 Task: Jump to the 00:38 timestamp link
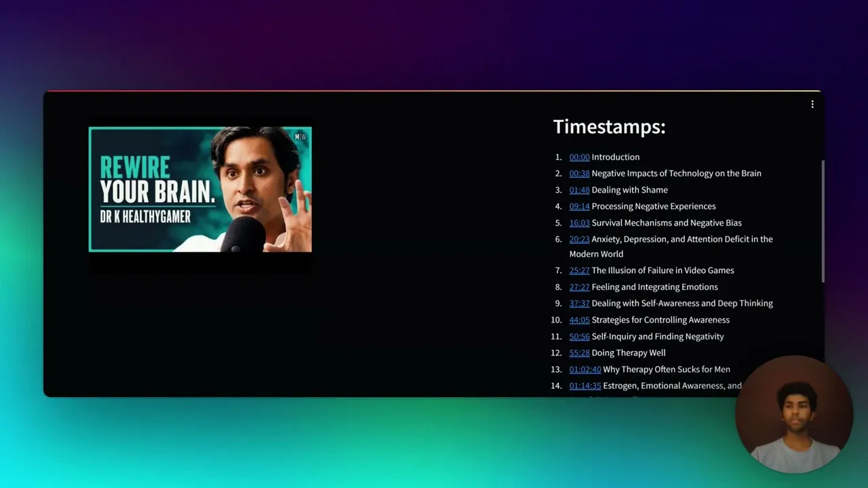click(579, 174)
